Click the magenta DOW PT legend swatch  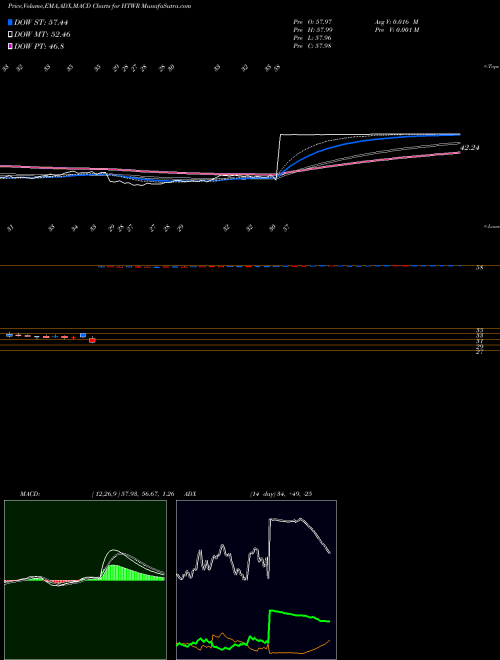tap(10, 46)
